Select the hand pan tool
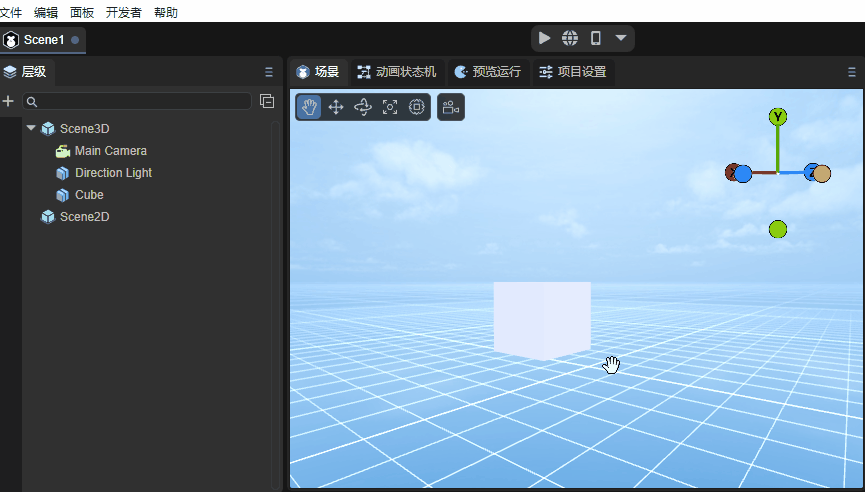Viewport: 865px width, 492px height. [x=309, y=107]
